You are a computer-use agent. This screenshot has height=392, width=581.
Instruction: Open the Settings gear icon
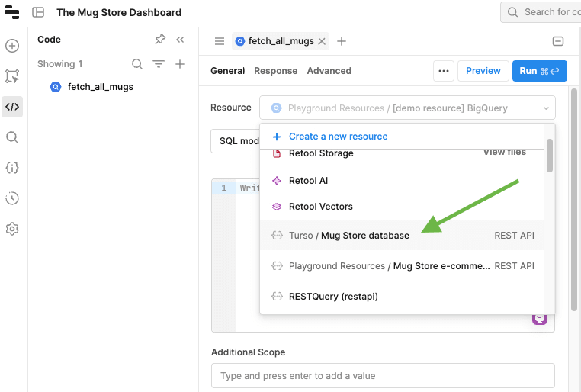12,229
